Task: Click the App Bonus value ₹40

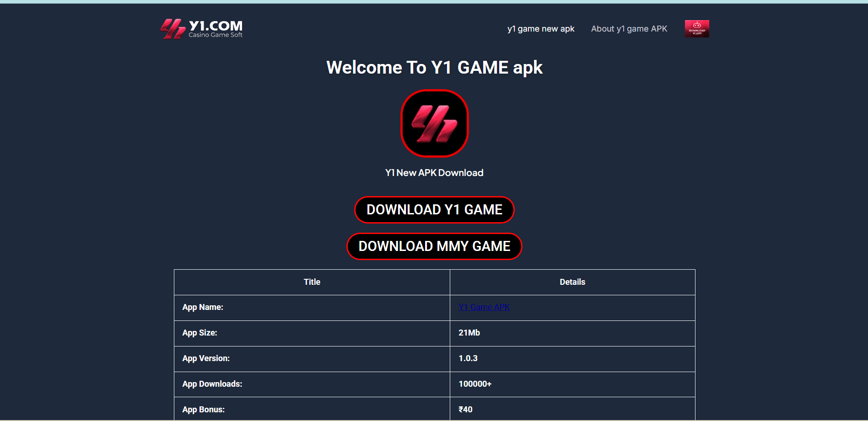Action: tap(465, 409)
